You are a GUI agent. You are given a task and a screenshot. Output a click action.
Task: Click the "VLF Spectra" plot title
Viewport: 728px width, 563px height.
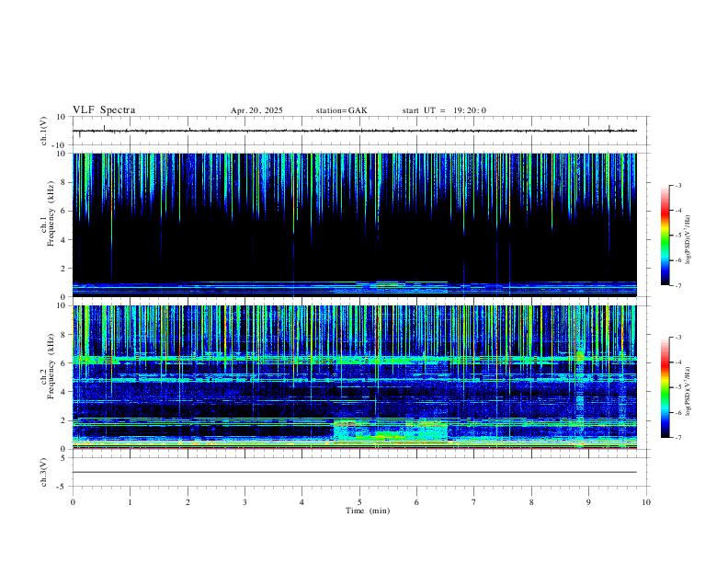point(104,110)
